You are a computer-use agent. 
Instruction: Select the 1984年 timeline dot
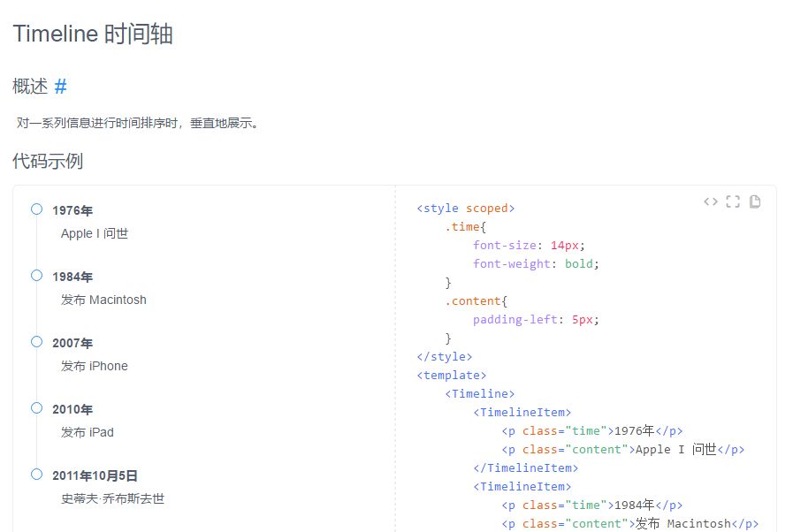(36, 275)
